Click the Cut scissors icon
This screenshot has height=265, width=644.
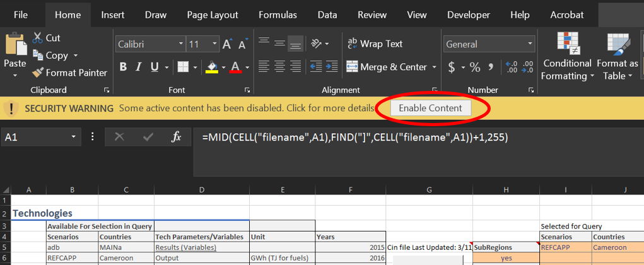[x=38, y=38]
